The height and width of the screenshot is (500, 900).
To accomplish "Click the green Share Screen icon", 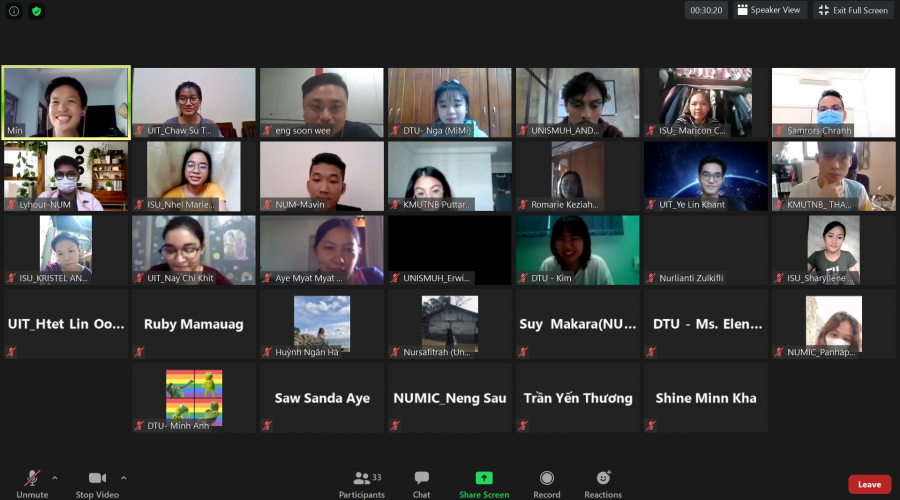I will coord(484,478).
